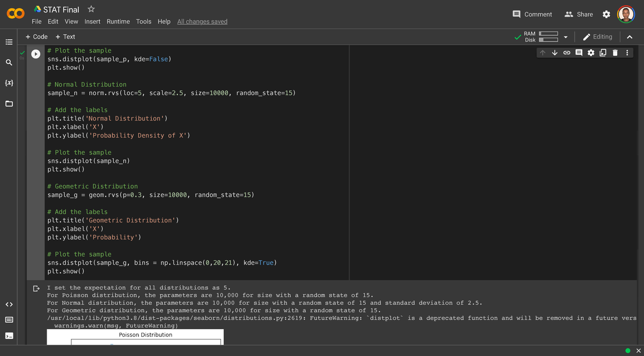Open the table of contents sidebar

click(9, 42)
